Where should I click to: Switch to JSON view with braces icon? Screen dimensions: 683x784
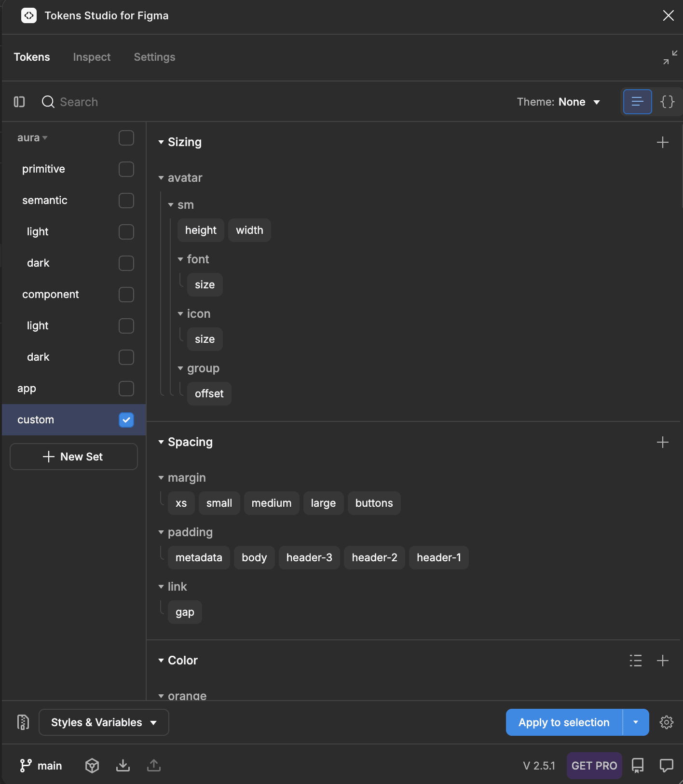[x=668, y=102]
